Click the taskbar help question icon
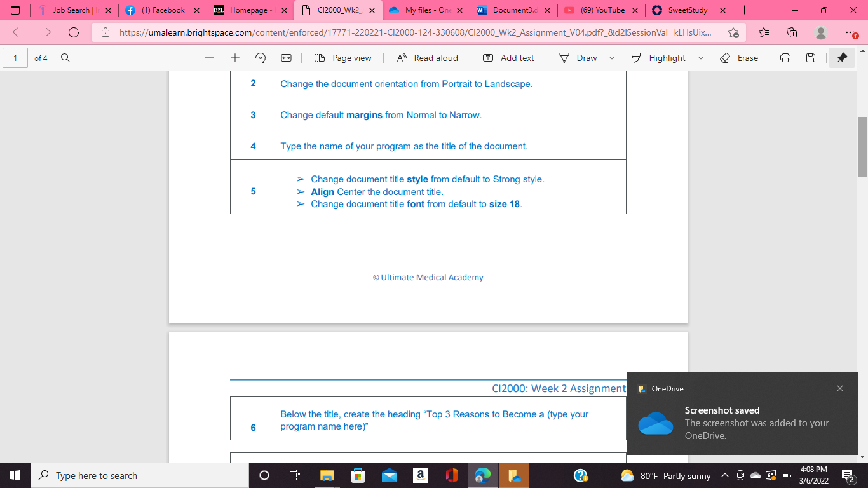Image resolution: width=868 pixels, height=488 pixels. (581, 475)
